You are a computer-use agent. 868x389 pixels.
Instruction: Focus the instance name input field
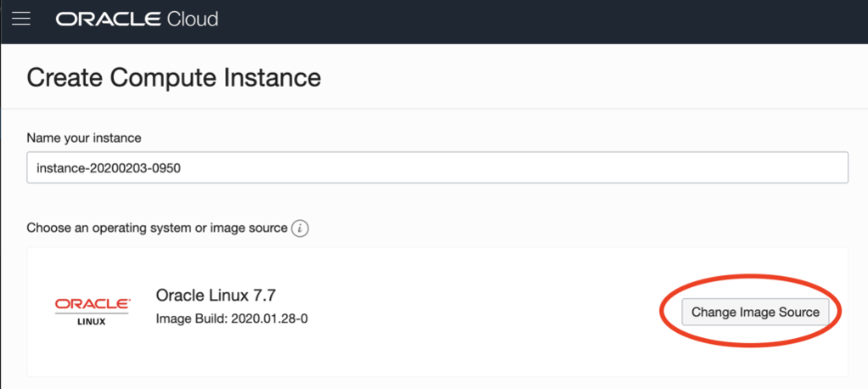click(x=437, y=168)
